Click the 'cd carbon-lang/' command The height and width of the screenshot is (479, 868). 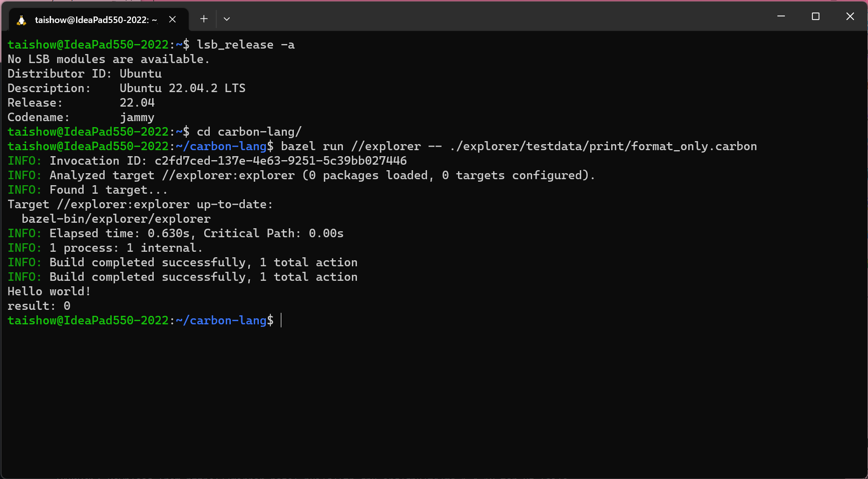click(249, 132)
